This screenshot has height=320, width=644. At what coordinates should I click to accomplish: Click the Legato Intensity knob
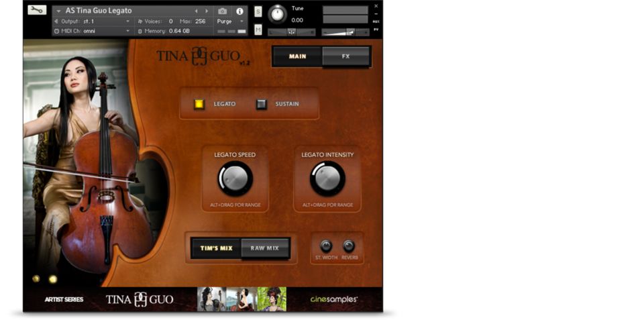(x=327, y=178)
